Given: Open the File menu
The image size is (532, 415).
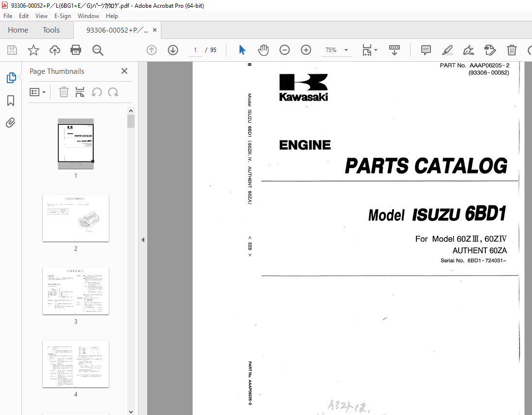Looking at the screenshot, I should [x=8, y=16].
